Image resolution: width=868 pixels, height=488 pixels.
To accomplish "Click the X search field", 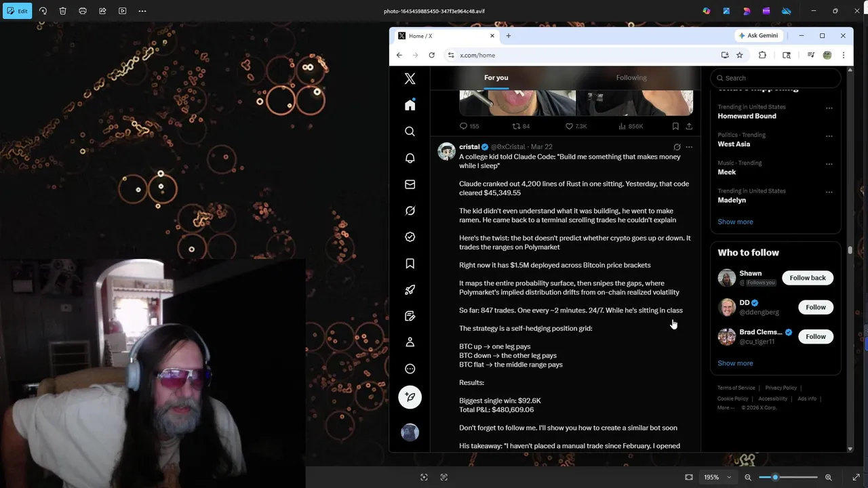I will click(x=776, y=78).
